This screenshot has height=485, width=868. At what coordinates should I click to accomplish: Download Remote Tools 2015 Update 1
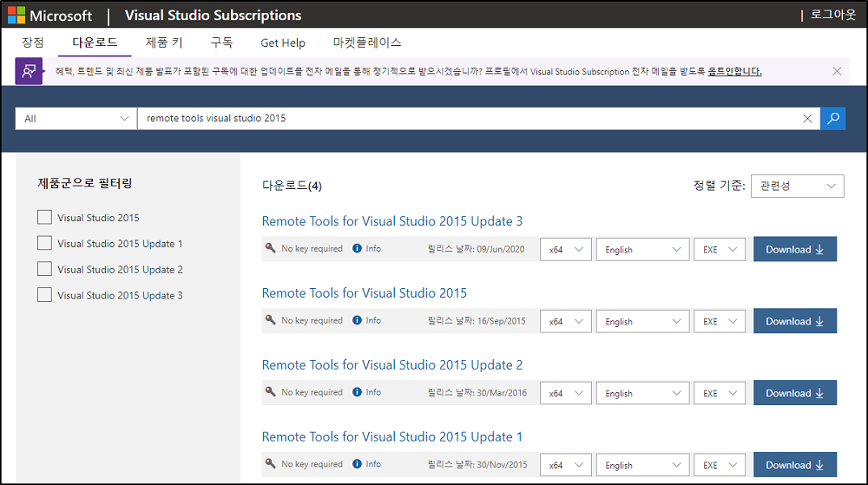coord(795,465)
